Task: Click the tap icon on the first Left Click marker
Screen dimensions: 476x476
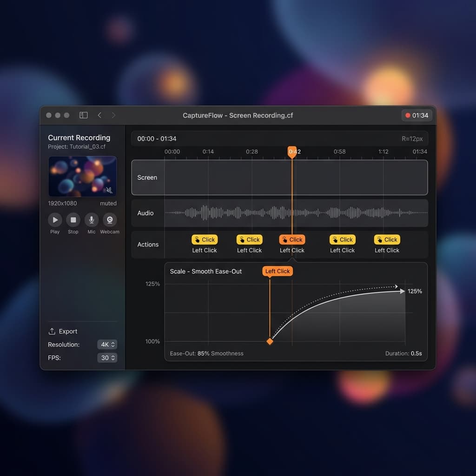Action: 197,239
